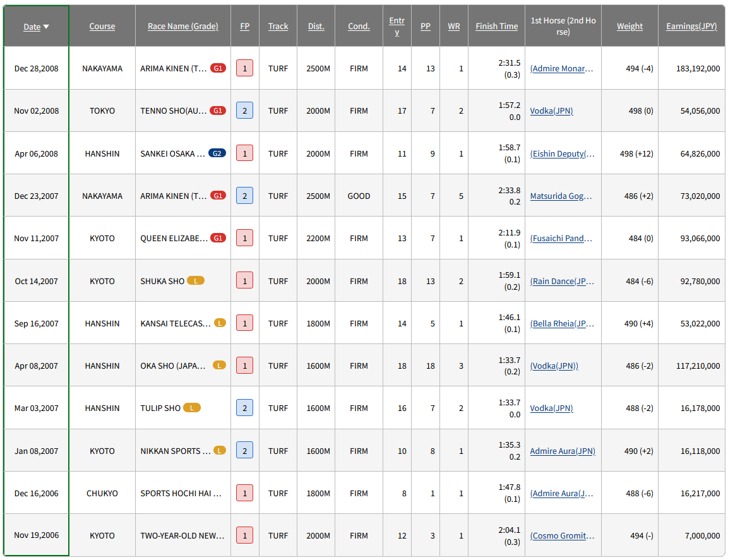Sort by Earnings(JPY) column header
The width and height of the screenshot is (740, 560).
pyautogui.click(x=691, y=27)
